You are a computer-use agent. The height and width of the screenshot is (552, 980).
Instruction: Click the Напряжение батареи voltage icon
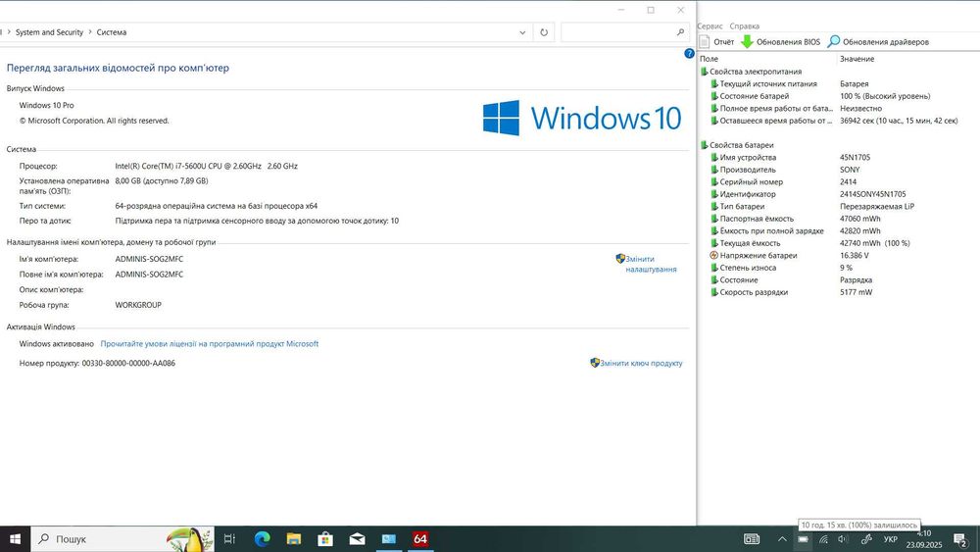pyautogui.click(x=713, y=256)
